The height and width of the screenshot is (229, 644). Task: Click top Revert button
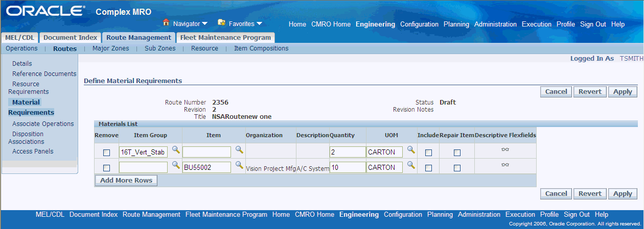tap(590, 92)
